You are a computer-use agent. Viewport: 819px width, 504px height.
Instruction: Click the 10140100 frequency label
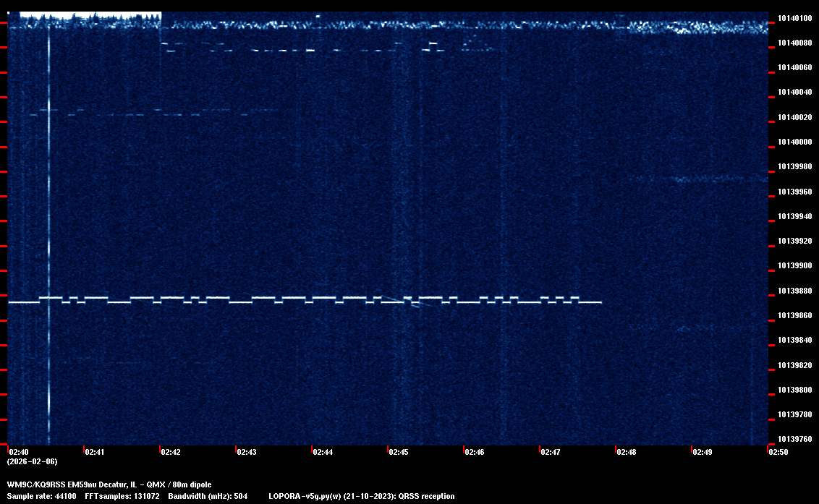tap(795, 18)
